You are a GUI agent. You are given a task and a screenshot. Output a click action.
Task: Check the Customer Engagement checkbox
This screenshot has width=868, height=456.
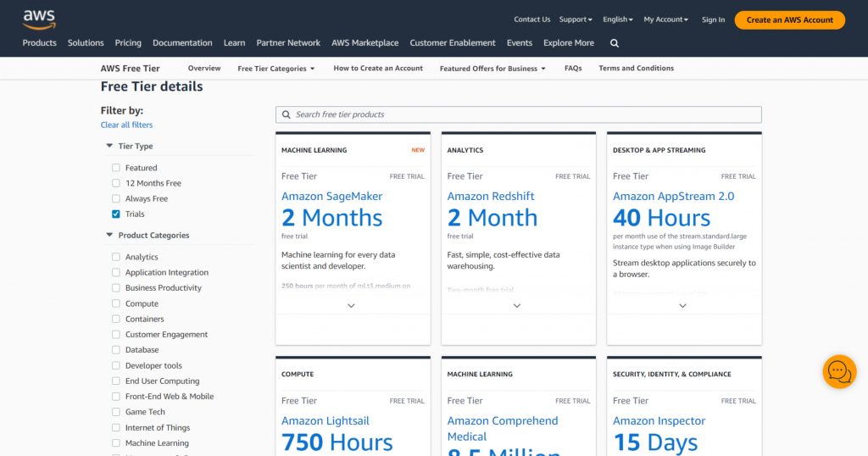tap(115, 334)
